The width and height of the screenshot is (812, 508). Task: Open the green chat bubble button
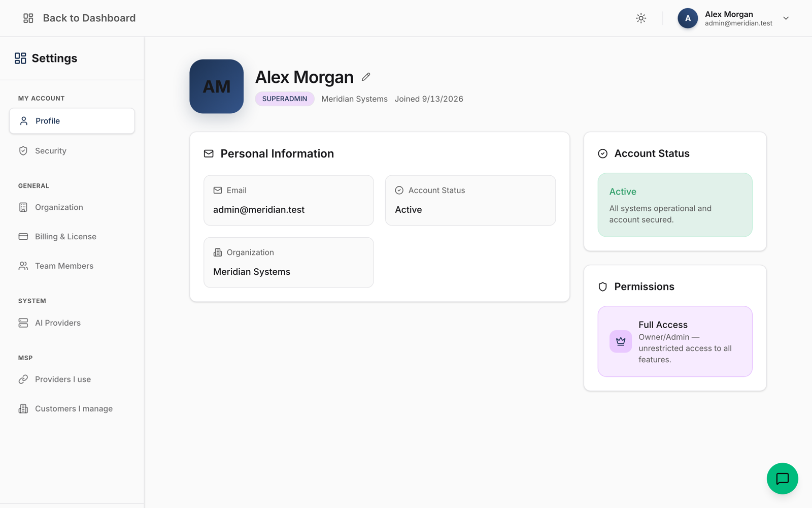(782, 478)
